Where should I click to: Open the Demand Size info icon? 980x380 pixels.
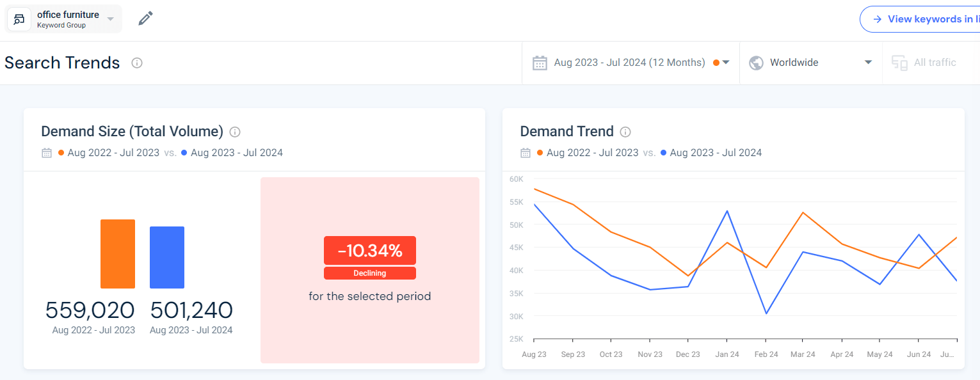[234, 132]
